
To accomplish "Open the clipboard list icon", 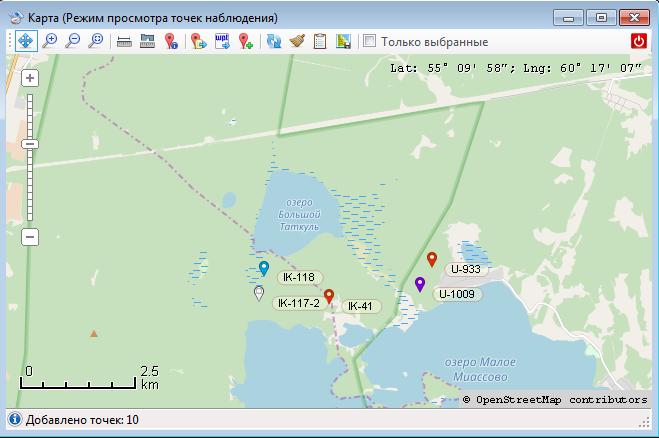I will coord(320,41).
